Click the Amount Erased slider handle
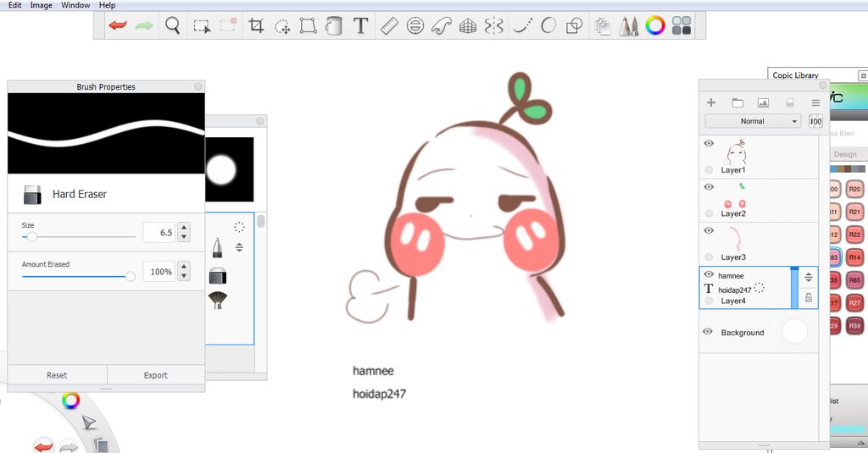The image size is (868, 453). coord(130,276)
